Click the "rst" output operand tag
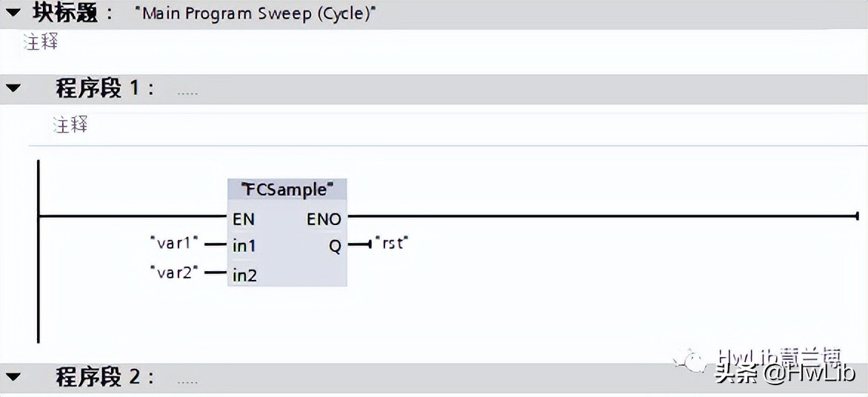The height and width of the screenshot is (397, 868). (393, 243)
